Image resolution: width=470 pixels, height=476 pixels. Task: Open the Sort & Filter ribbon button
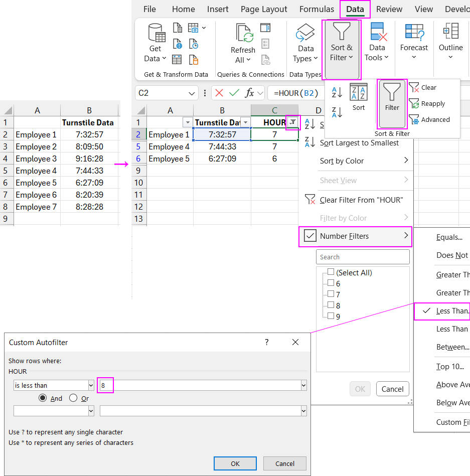pyautogui.click(x=341, y=49)
